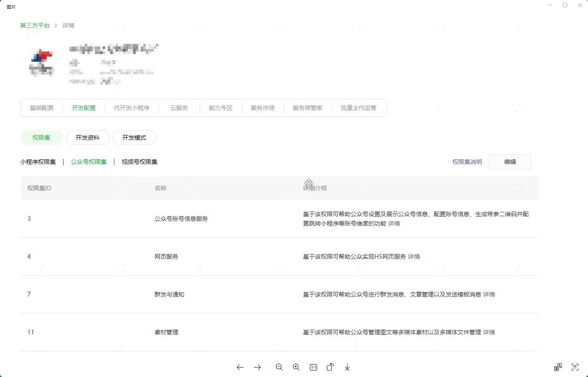This screenshot has width=588, height=377.
Task: Open the 代开发小程序 tab
Action: tap(131, 108)
